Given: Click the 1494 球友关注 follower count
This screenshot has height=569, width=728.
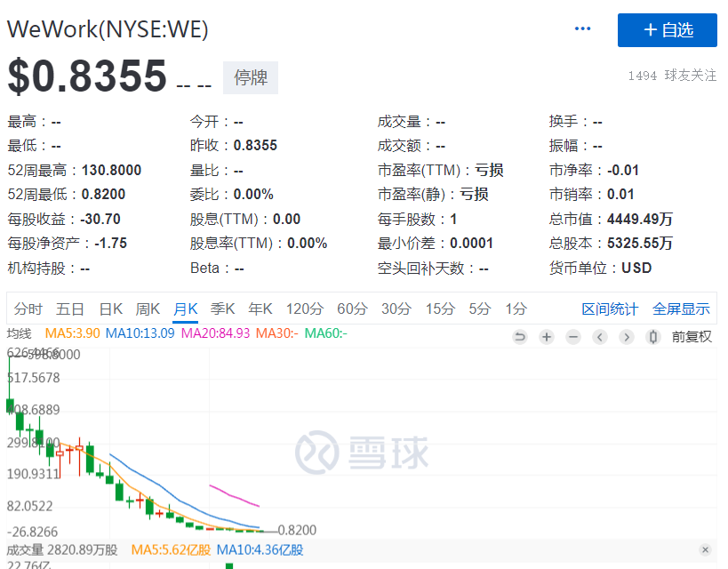Looking at the screenshot, I should click(x=672, y=76).
